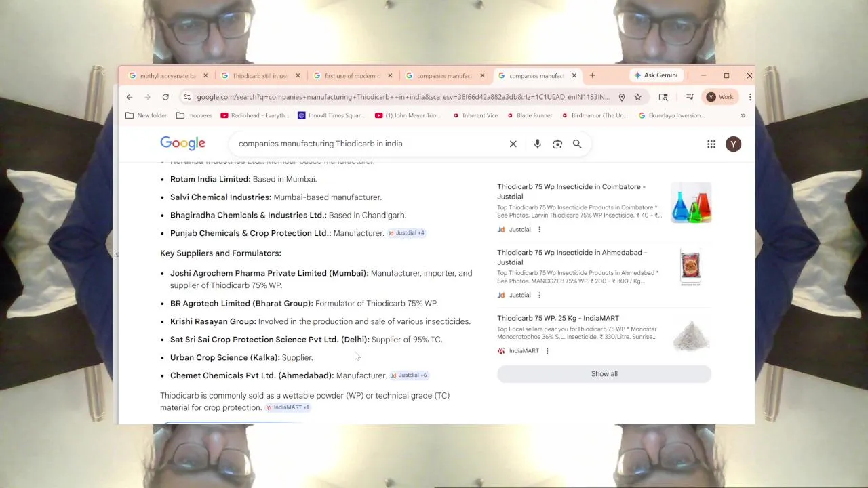Go forward in browser history

(147, 97)
